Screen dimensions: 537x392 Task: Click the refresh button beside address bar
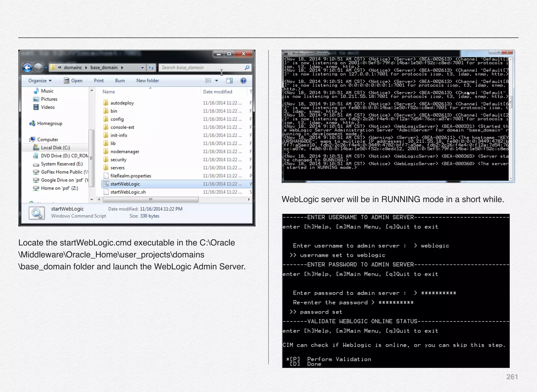[x=151, y=68]
